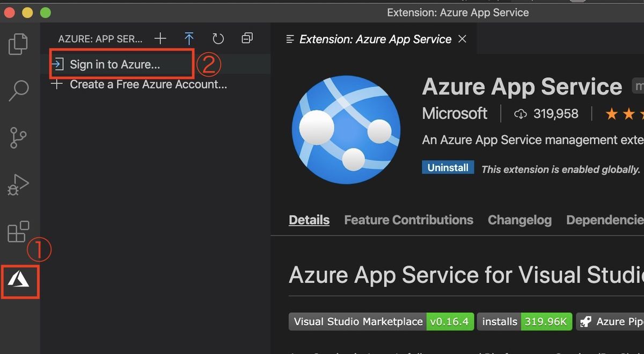Click the Create New Web App plus icon

point(160,39)
